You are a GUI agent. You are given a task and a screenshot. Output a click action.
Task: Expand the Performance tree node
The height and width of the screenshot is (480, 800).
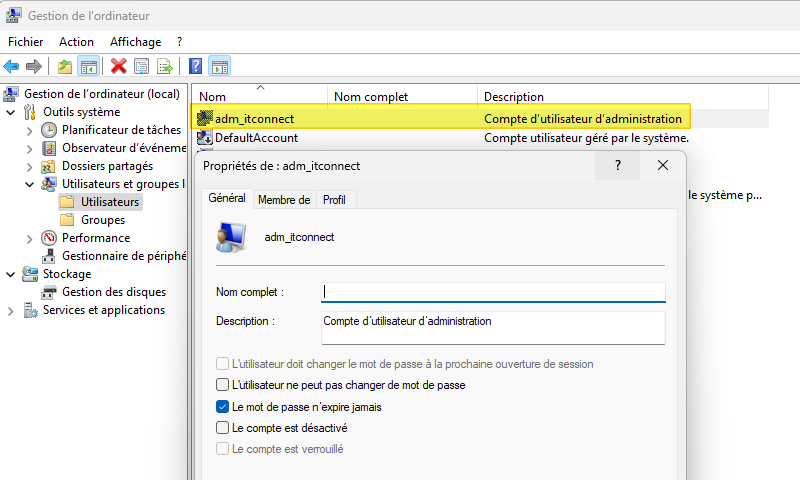(29, 238)
